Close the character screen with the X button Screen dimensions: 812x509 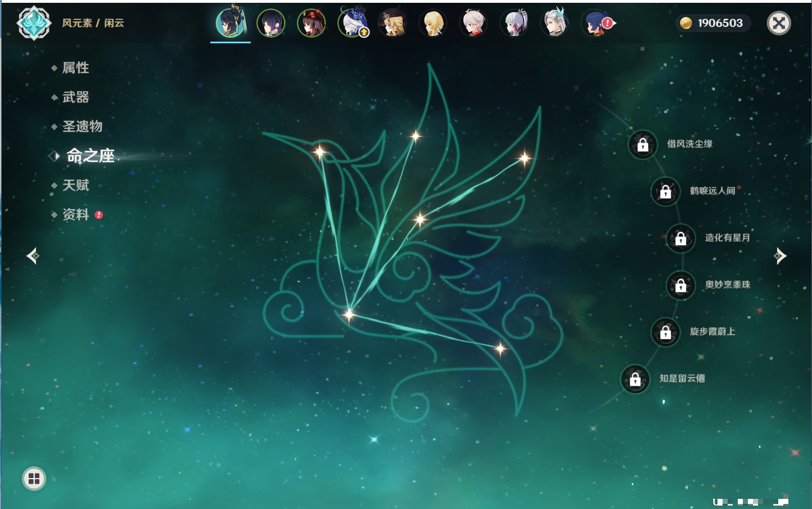(x=779, y=23)
